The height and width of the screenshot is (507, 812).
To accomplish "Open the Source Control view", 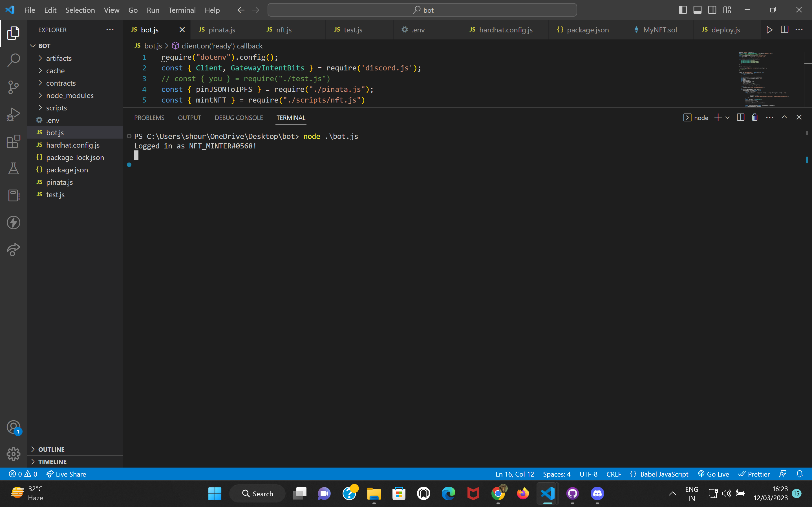I will (x=14, y=87).
